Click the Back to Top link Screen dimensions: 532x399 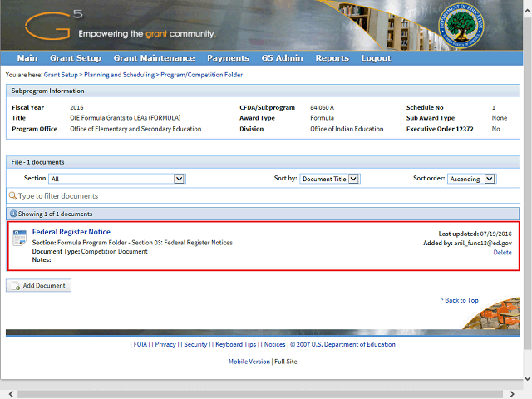coord(460,300)
